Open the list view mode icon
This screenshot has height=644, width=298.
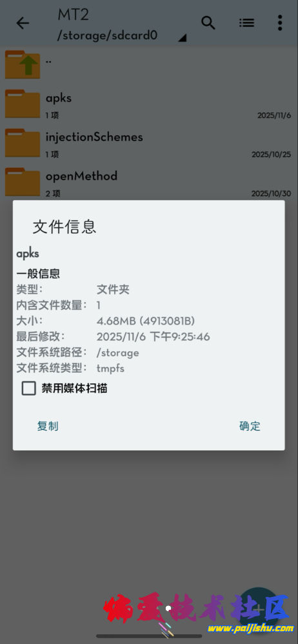pos(246,23)
